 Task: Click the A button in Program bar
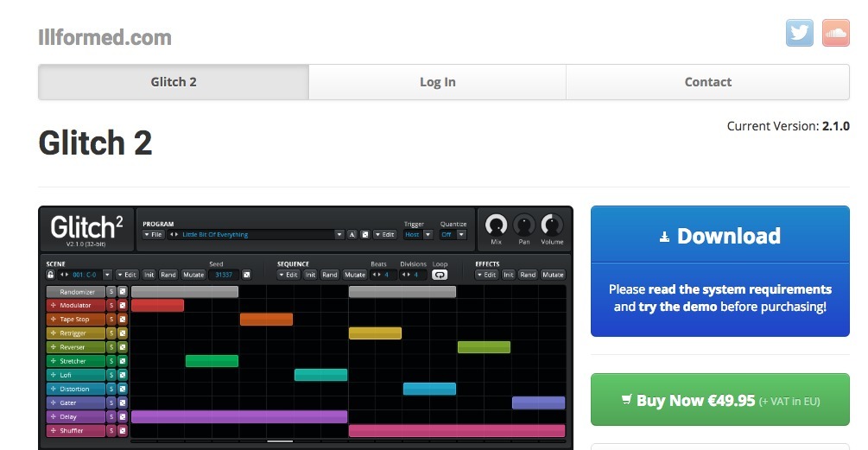click(352, 235)
